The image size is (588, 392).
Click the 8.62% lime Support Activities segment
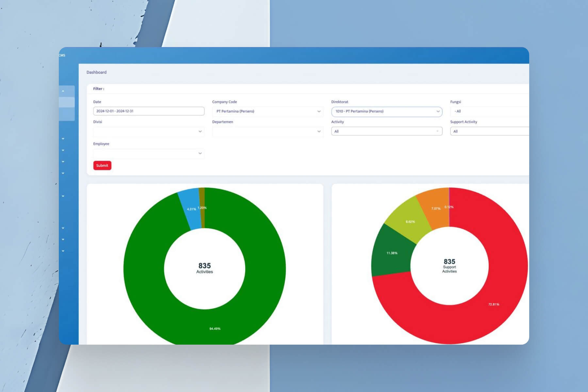click(x=410, y=221)
